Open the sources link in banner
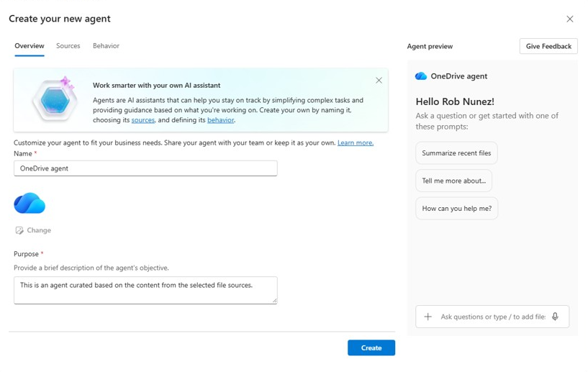This screenshot has height=372, width=588. tap(143, 120)
